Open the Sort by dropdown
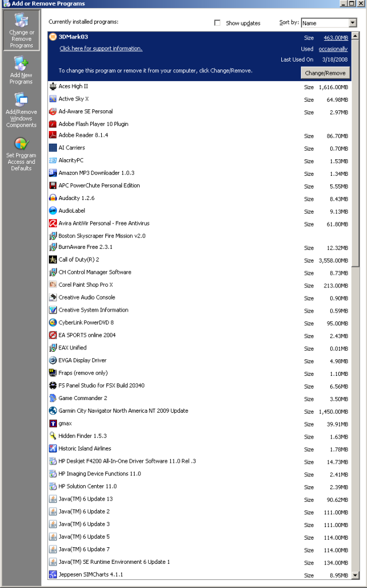The width and height of the screenshot is (367, 588). click(x=353, y=23)
